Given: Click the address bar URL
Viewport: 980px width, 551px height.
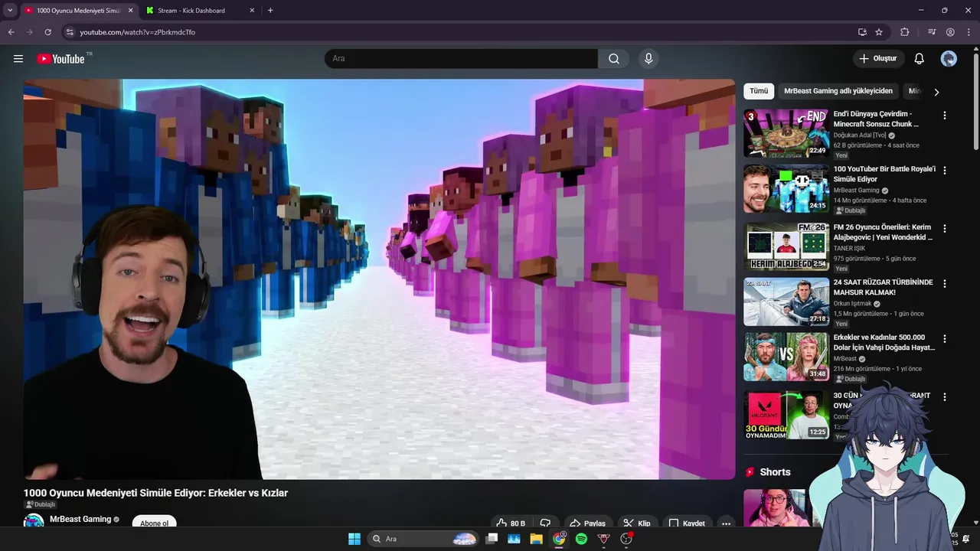Looking at the screenshot, I should click(x=138, y=32).
